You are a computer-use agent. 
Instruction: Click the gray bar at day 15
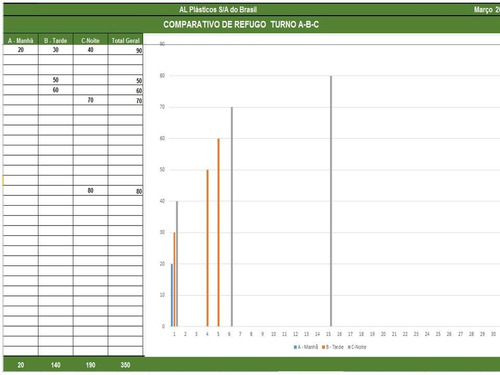pyautogui.click(x=331, y=201)
